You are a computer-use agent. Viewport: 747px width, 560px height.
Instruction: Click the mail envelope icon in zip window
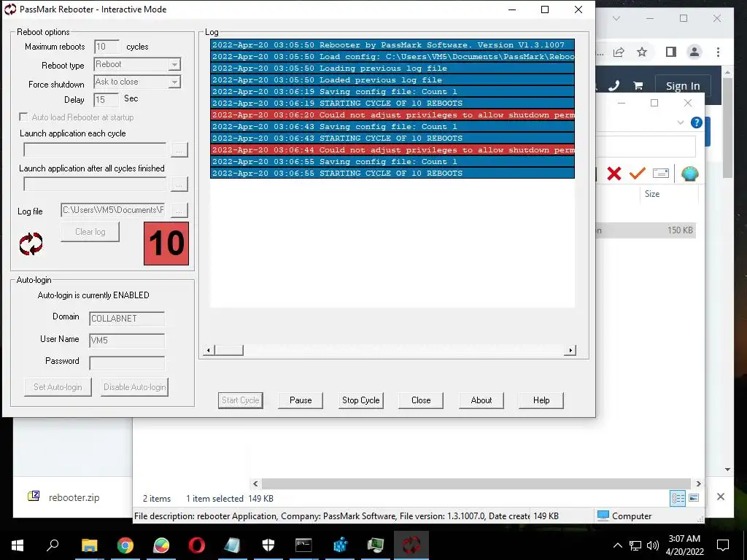coord(661,174)
